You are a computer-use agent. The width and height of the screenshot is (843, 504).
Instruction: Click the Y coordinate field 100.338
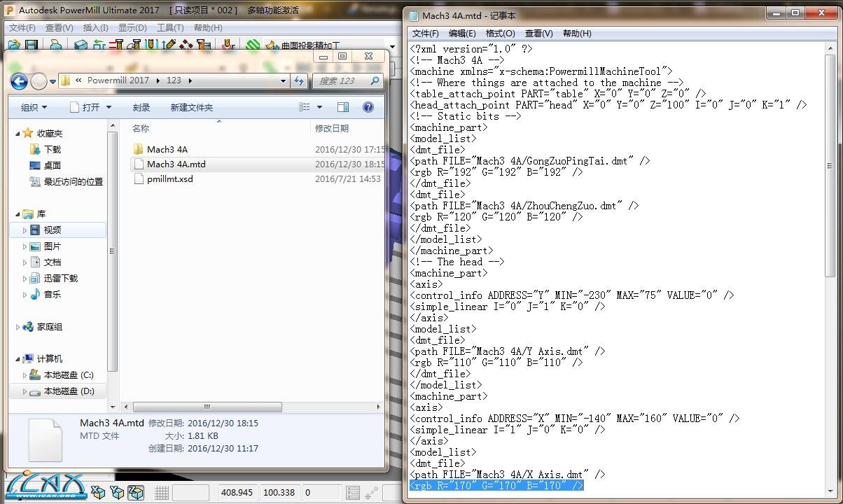(279, 492)
